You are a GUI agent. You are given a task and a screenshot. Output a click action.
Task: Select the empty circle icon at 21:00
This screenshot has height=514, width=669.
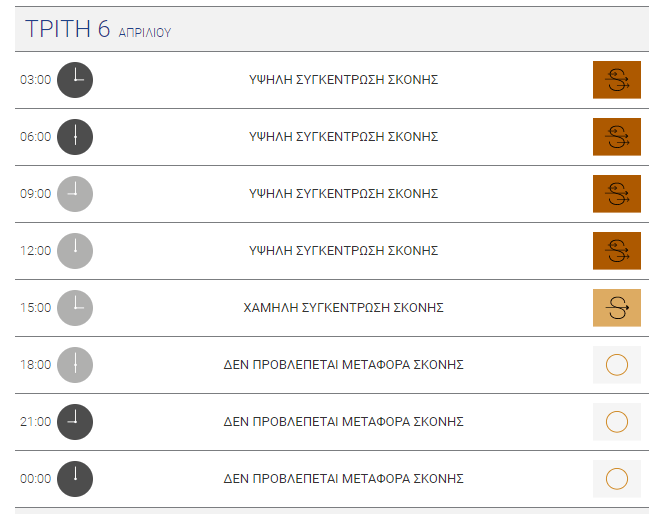(x=617, y=422)
